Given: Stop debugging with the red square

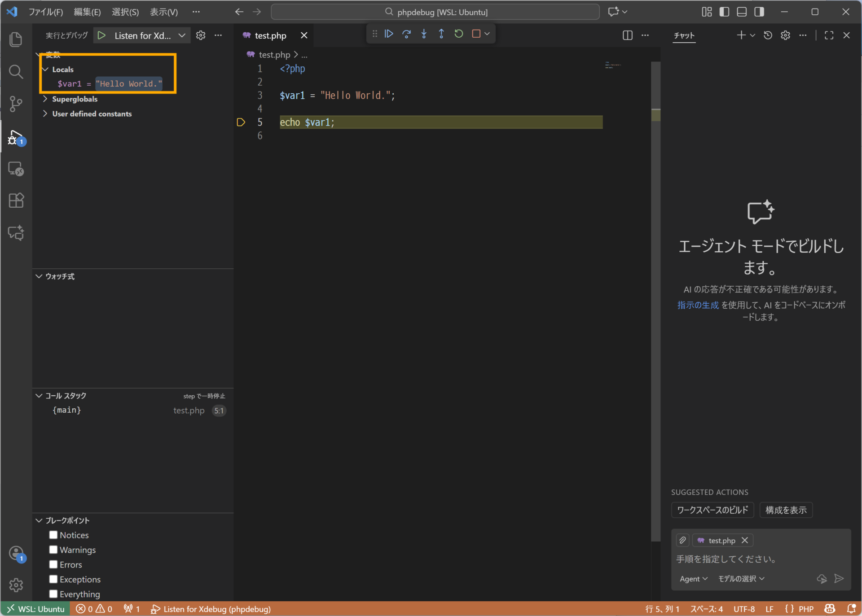Looking at the screenshot, I should pyautogui.click(x=476, y=34).
